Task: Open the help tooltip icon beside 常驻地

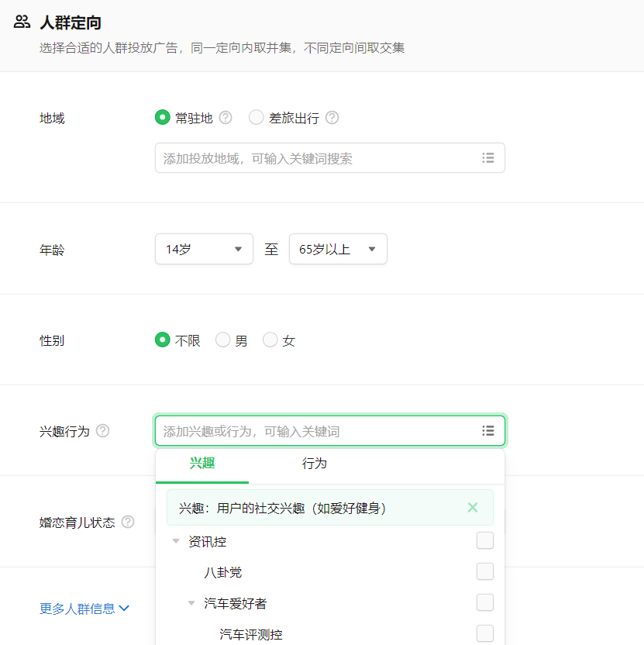Action: pos(225,117)
